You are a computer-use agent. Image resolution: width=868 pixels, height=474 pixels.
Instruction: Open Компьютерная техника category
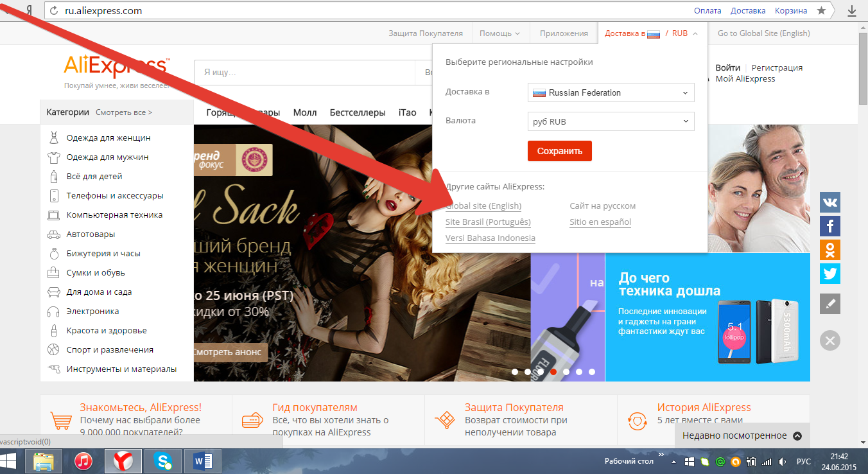(114, 215)
